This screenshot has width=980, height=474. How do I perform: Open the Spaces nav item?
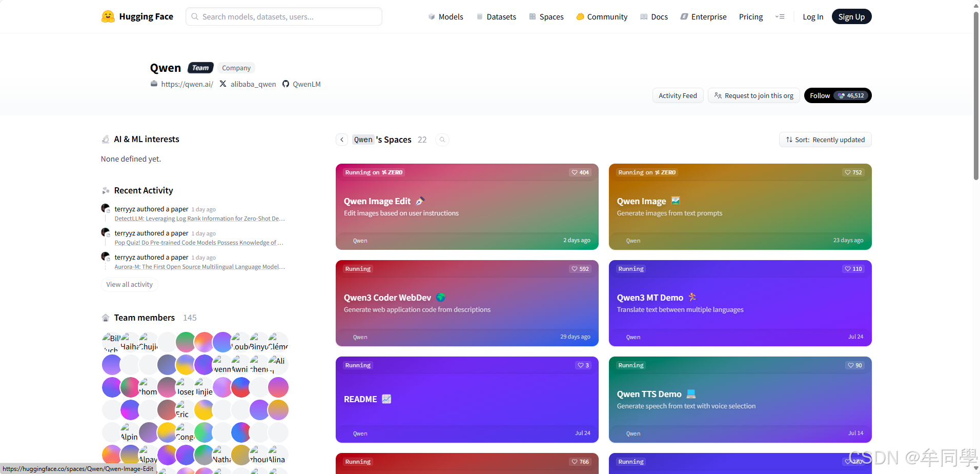(x=546, y=17)
